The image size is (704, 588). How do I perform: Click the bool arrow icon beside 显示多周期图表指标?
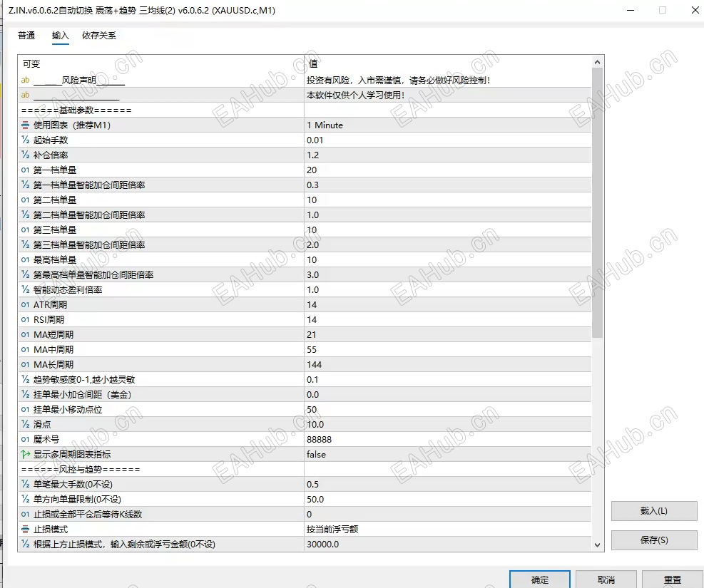pos(25,454)
